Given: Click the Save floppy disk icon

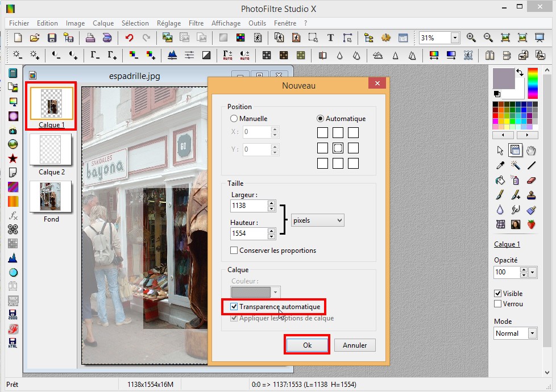Looking at the screenshot, I should click(52, 37).
